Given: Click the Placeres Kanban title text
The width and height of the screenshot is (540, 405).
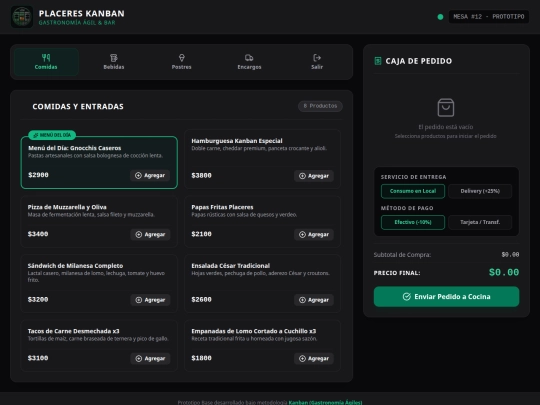Looking at the screenshot, I should 82,13.
